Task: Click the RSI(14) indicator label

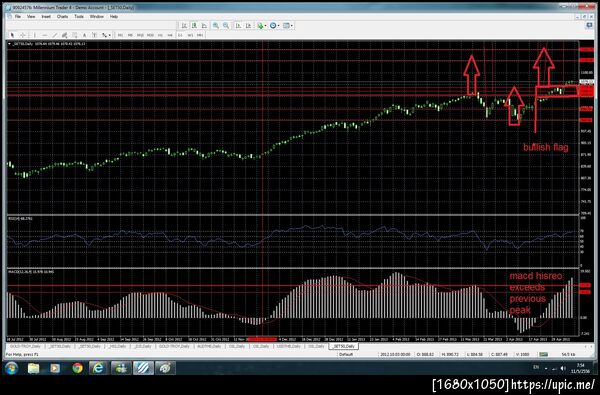Action: coord(20,218)
